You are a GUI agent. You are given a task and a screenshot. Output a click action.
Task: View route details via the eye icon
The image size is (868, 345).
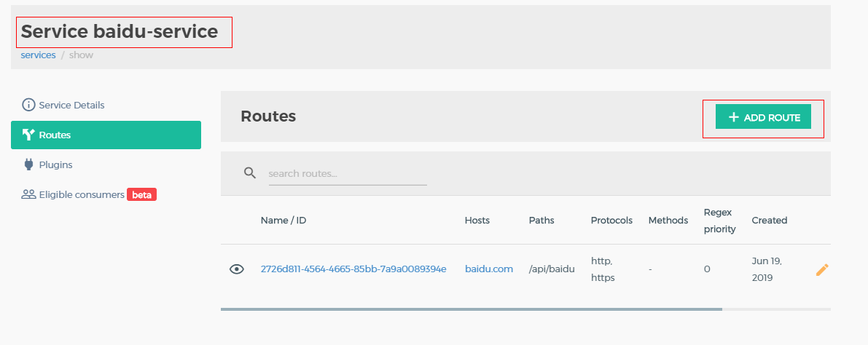(236, 269)
